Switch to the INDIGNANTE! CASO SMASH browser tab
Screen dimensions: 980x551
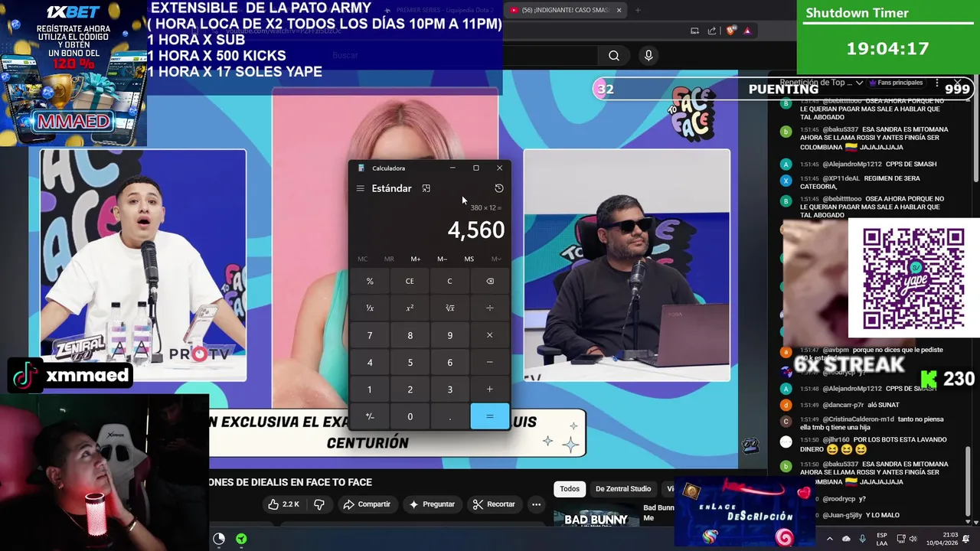[567, 10]
